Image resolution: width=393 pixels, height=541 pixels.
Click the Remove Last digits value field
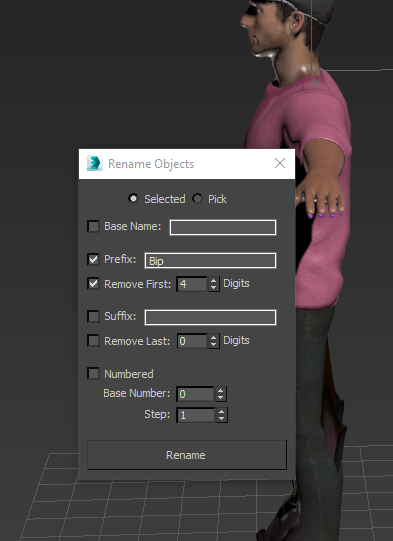pos(192,341)
